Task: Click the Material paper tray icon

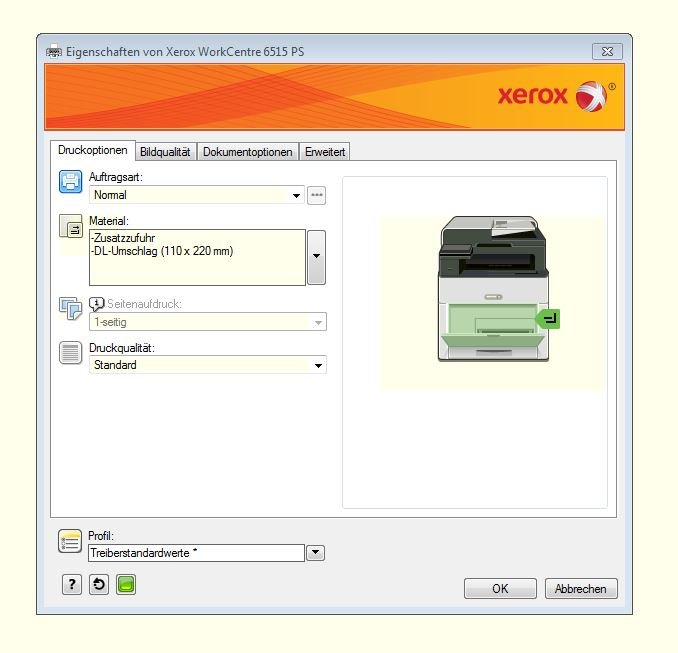Action: click(70, 226)
